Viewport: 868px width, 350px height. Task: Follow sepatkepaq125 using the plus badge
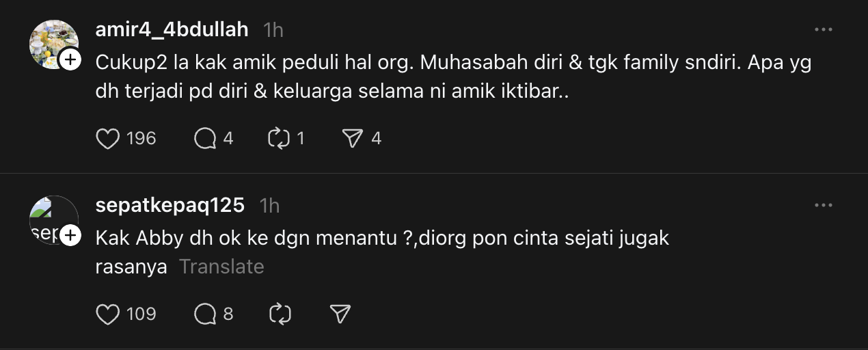click(70, 236)
